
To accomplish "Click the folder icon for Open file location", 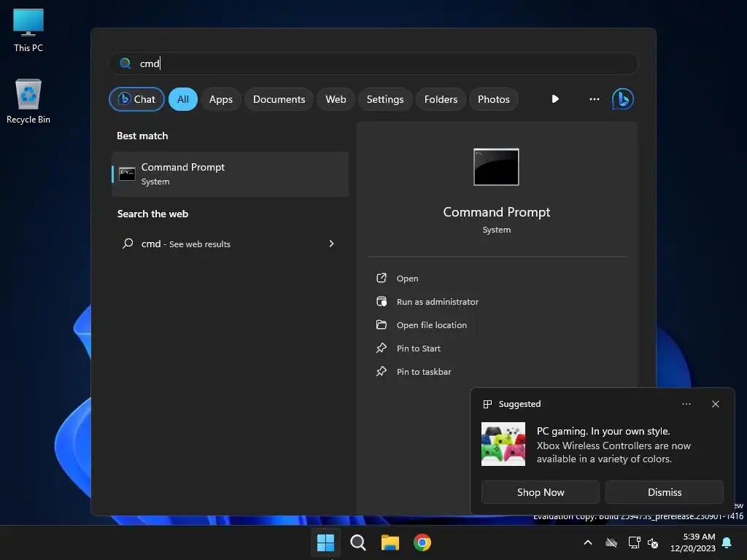I will point(382,324).
